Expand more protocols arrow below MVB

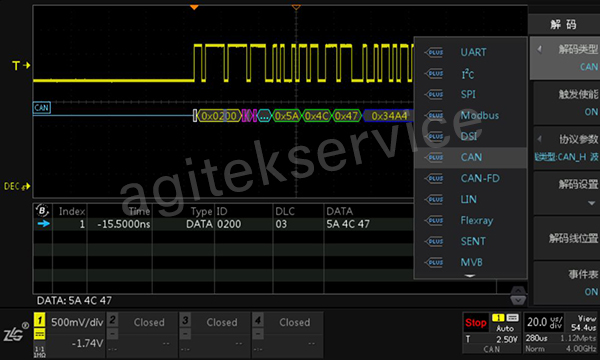[470, 275]
